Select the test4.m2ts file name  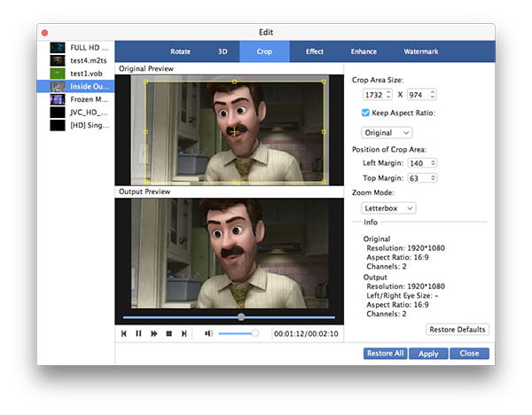click(89, 60)
